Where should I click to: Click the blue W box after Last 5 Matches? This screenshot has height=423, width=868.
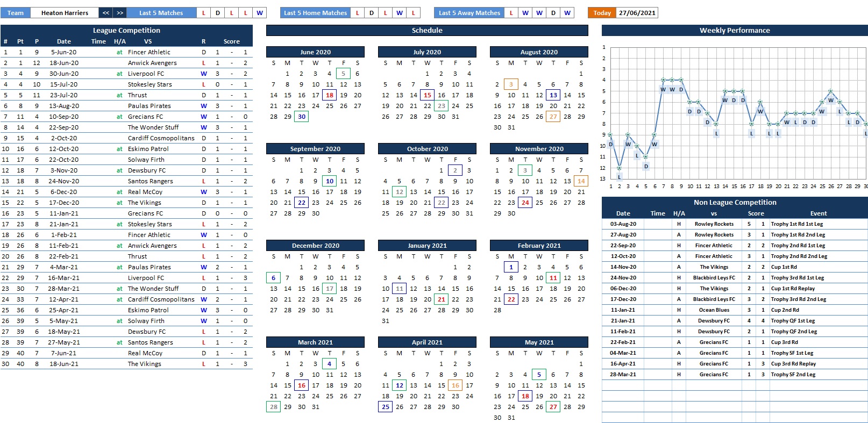tap(260, 13)
